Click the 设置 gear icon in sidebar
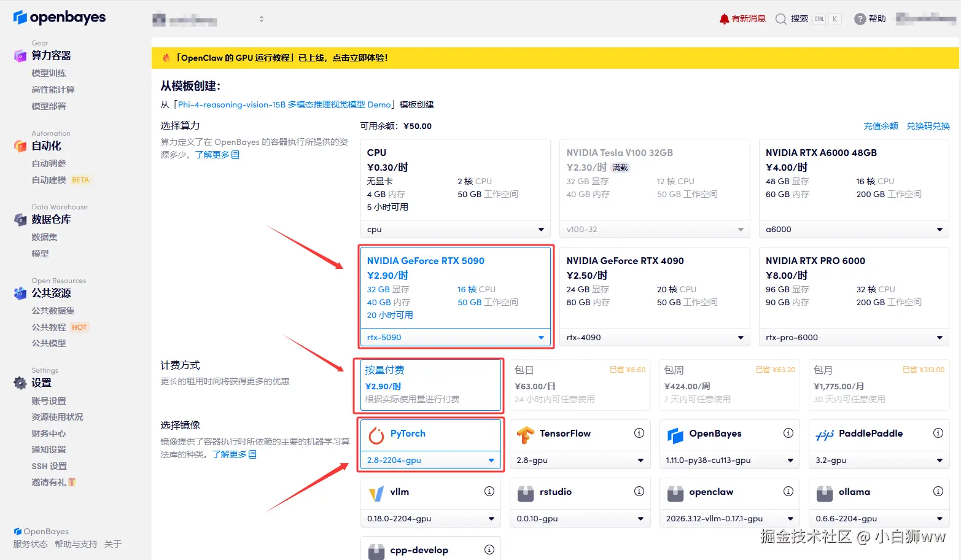This screenshot has height=560, width=961. coord(20,383)
